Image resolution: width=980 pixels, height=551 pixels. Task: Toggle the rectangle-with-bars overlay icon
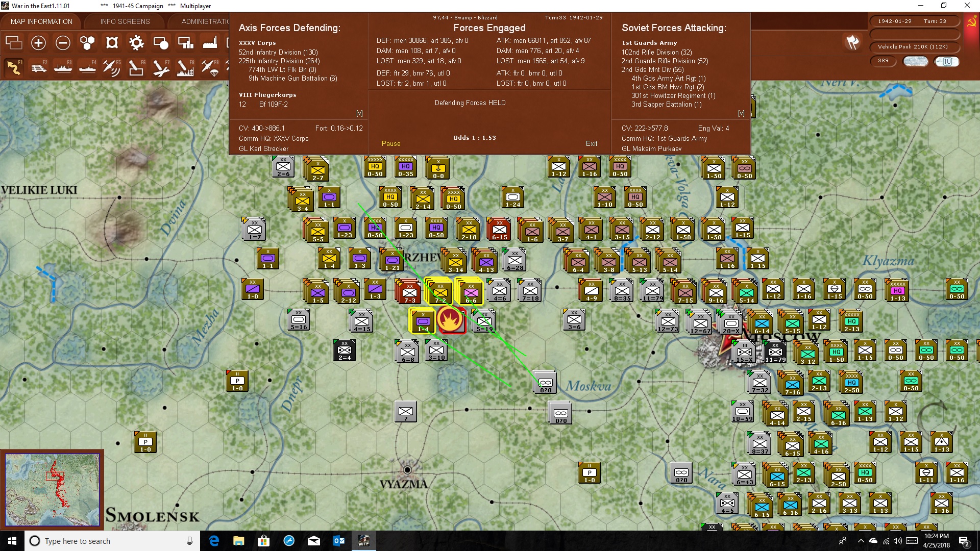(x=185, y=43)
